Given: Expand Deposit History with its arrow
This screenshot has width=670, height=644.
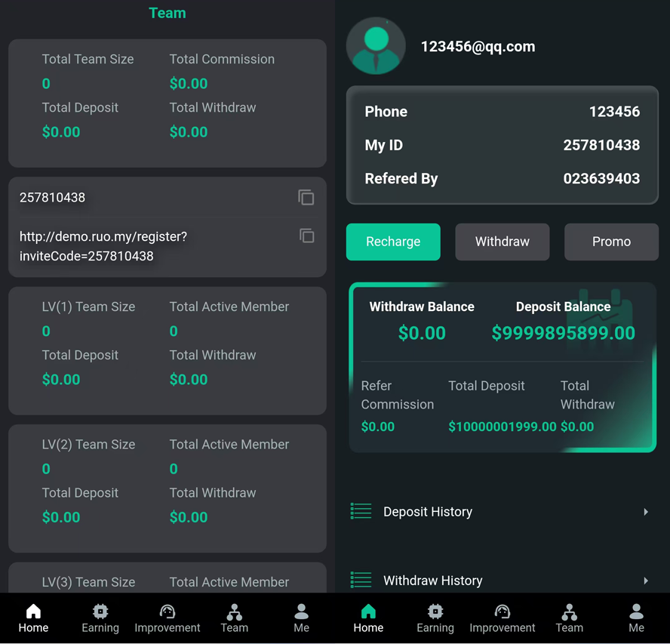Looking at the screenshot, I should point(646,512).
